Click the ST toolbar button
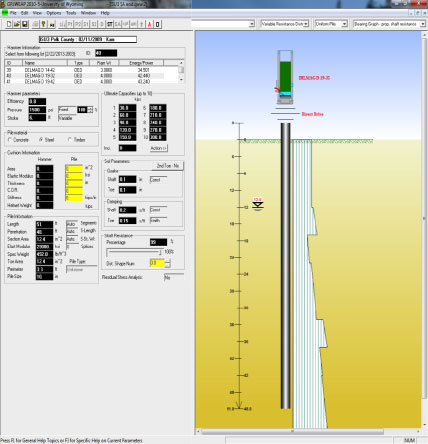Screen dimensions: 428x444 pos(110,24)
